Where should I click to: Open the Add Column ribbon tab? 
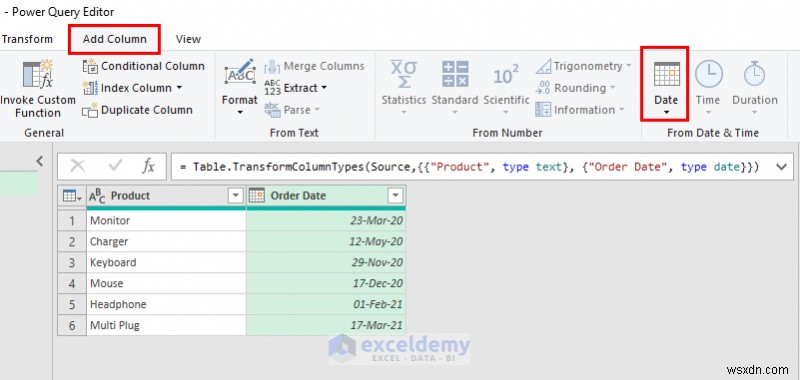115,39
